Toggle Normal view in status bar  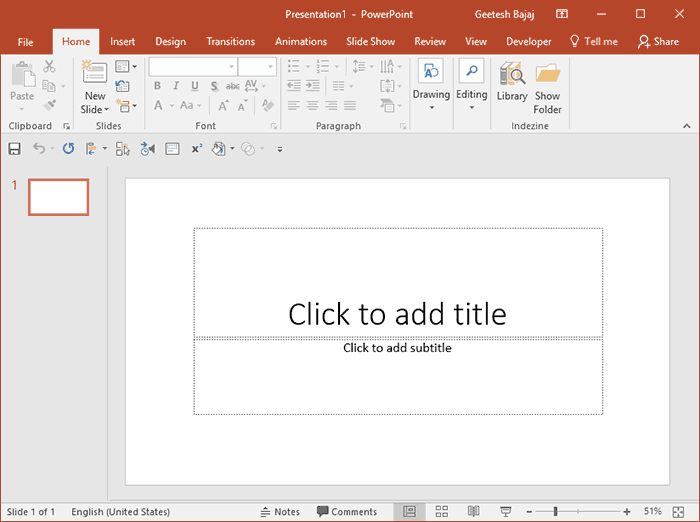409,511
